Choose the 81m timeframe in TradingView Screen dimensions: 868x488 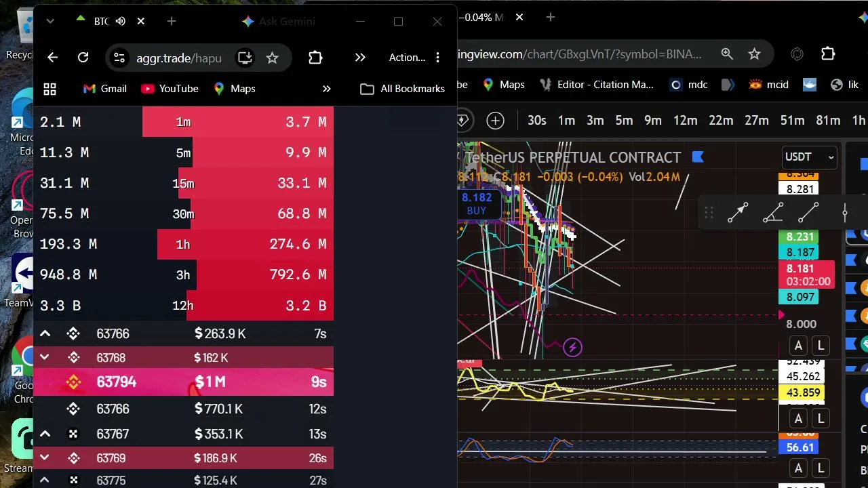(828, 120)
